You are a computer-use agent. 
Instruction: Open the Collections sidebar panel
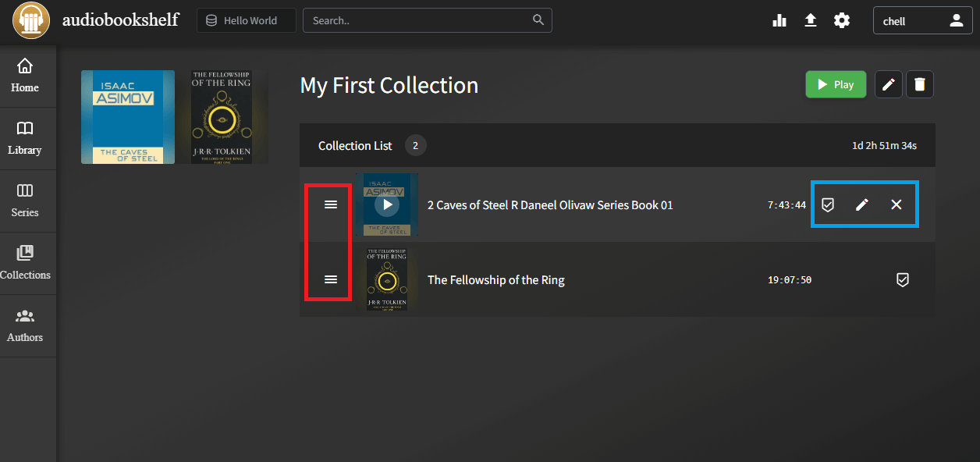(26, 261)
